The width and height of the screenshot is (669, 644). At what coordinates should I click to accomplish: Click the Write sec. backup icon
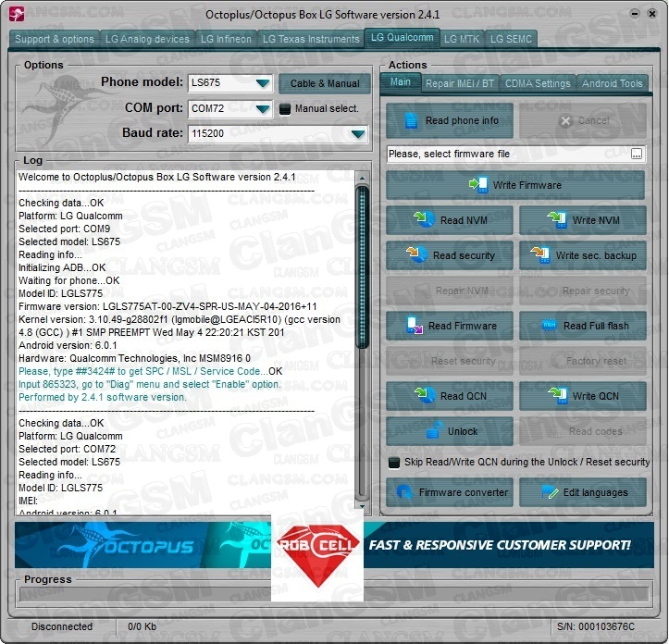(539, 254)
